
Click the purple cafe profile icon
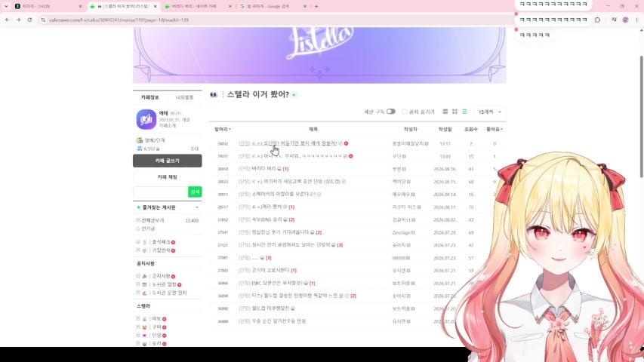tap(146, 119)
